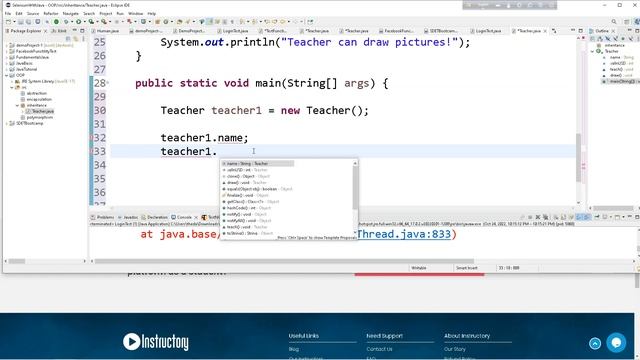Expand the JavaBasic project

[x=7, y=63]
